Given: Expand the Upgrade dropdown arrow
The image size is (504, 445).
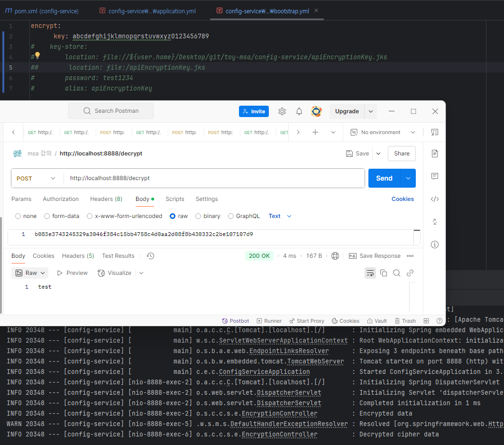Looking at the screenshot, I should (x=371, y=111).
